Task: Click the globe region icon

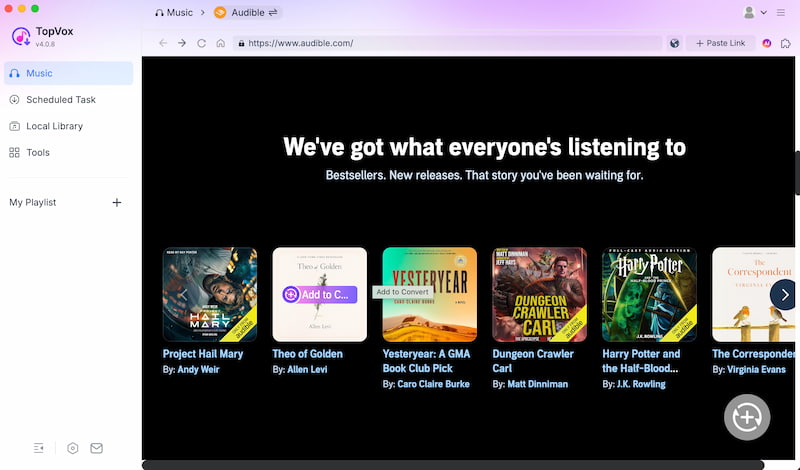Action: (x=674, y=43)
